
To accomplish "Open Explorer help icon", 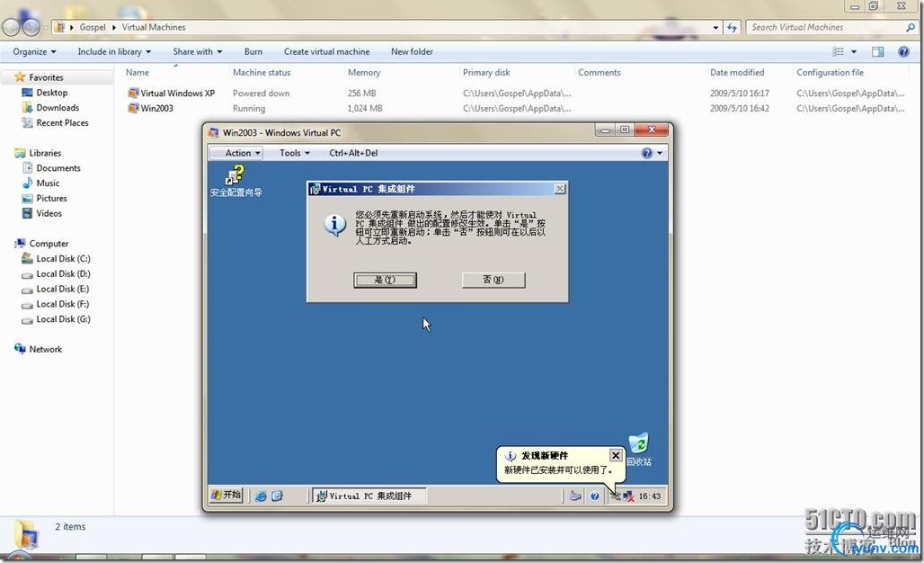I will [903, 52].
